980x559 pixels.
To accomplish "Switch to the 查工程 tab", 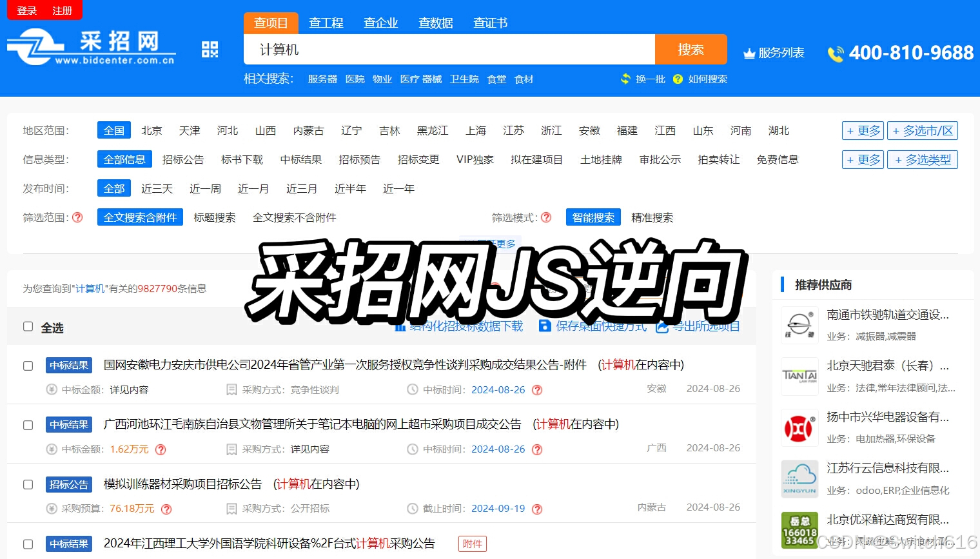I will (x=326, y=23).
